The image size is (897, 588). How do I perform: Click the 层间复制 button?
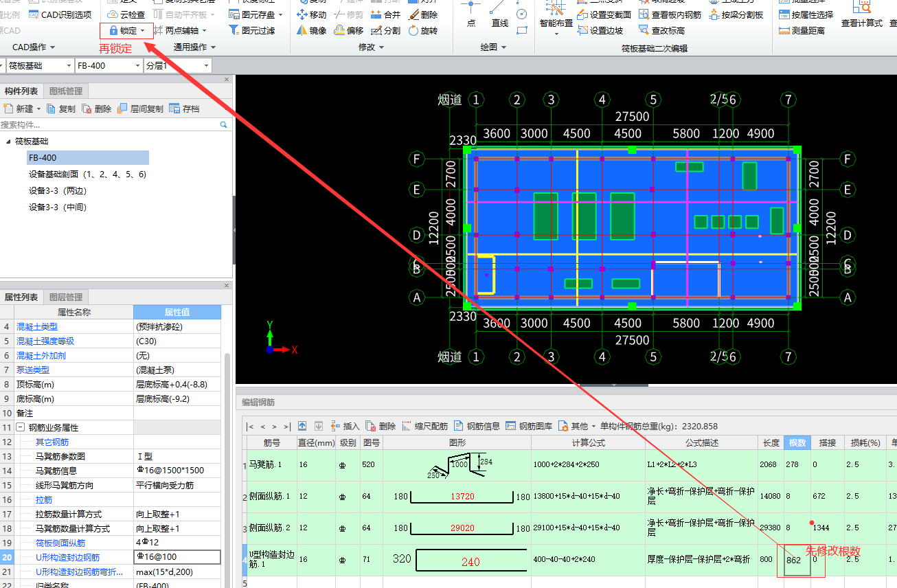pyautogui.click(x=140, y=109)
